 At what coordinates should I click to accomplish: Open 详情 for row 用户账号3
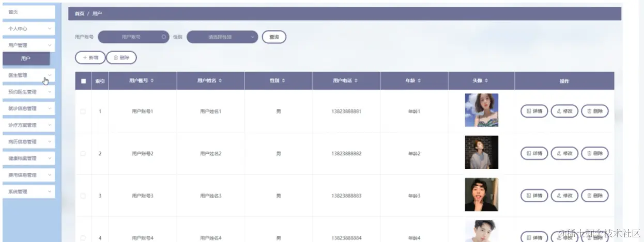pyautogui.click(x=534, y=196)
